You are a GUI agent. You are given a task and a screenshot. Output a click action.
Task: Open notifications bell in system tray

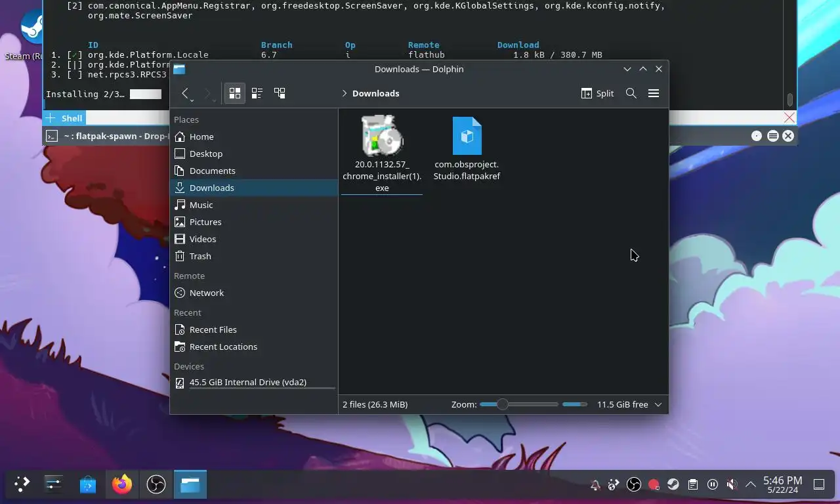coord(595,485)
